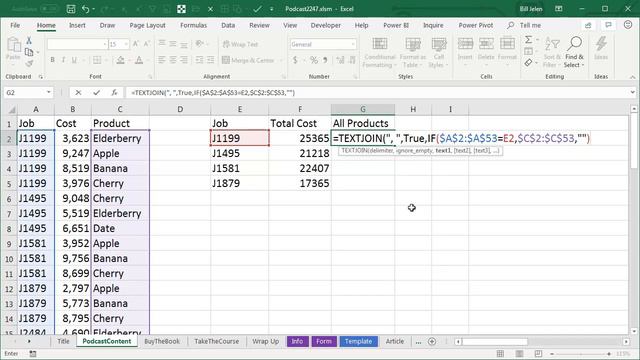Open Find & Select menu
Screen dimensions: 640x360
tap(574, 53)
